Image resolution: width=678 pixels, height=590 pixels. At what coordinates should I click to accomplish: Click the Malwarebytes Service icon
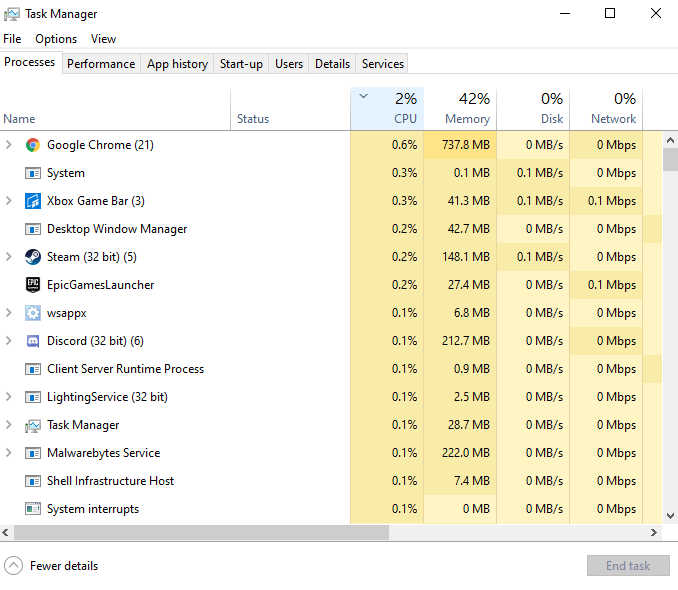[x=33, y=453]
